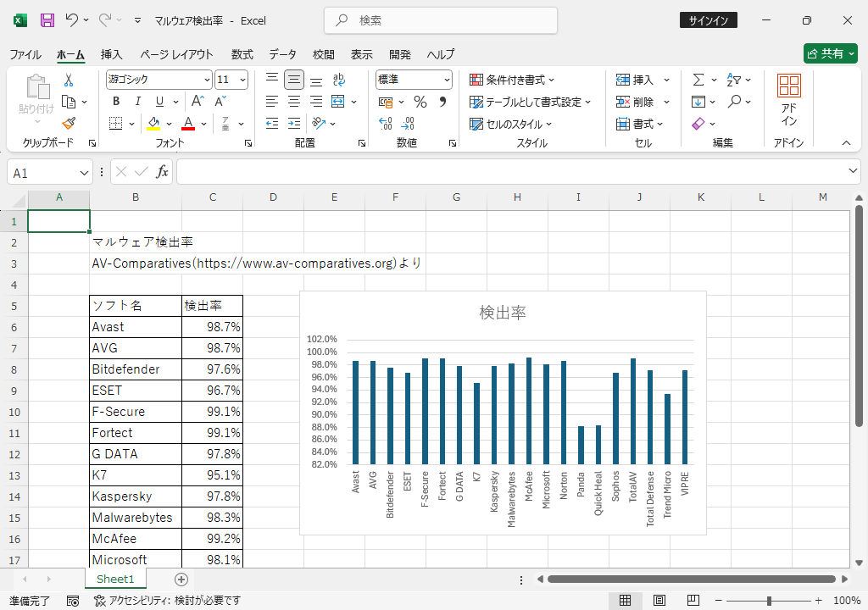
Task: Apply percent style to cells
Action: (x=420, y=102)
